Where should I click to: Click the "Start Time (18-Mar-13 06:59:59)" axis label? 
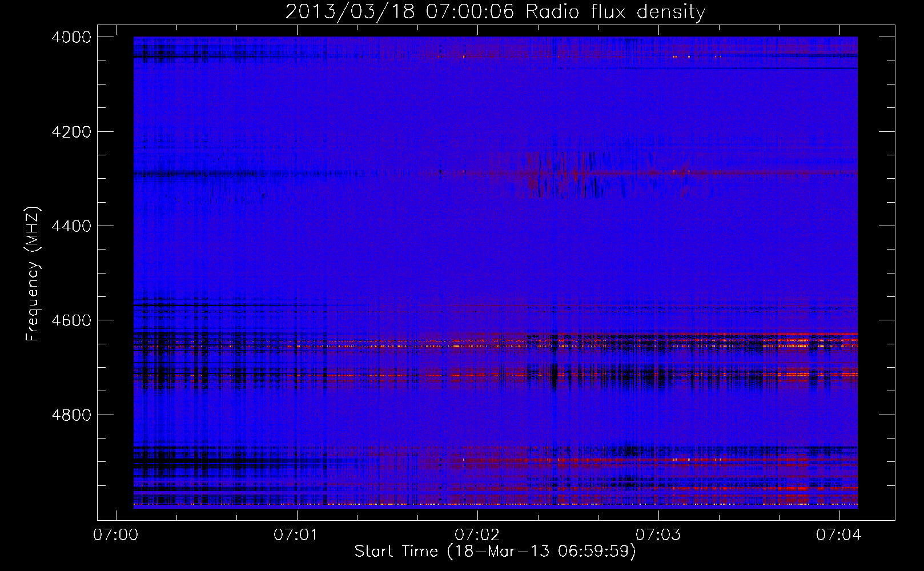[495, 552]
